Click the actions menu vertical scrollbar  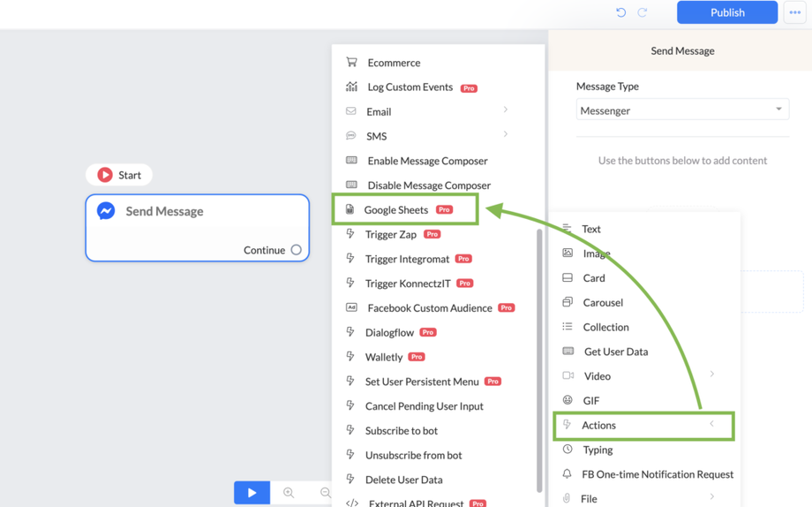[x=539, y=360]
